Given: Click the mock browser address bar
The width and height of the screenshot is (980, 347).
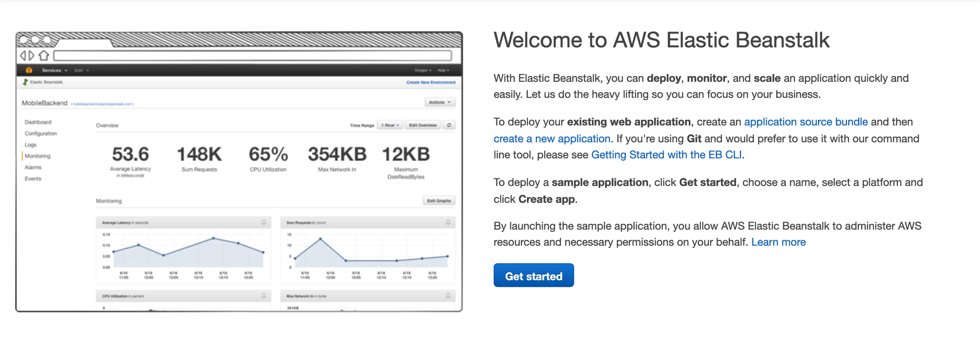Looking at the screenshot, I should click(x=252, y=55).
